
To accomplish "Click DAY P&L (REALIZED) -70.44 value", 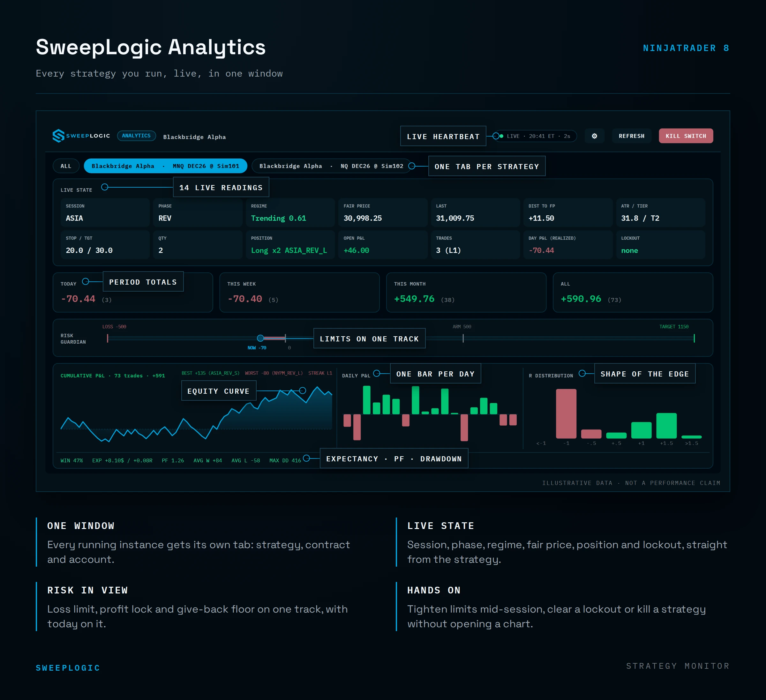I will (x=541, y=250).
